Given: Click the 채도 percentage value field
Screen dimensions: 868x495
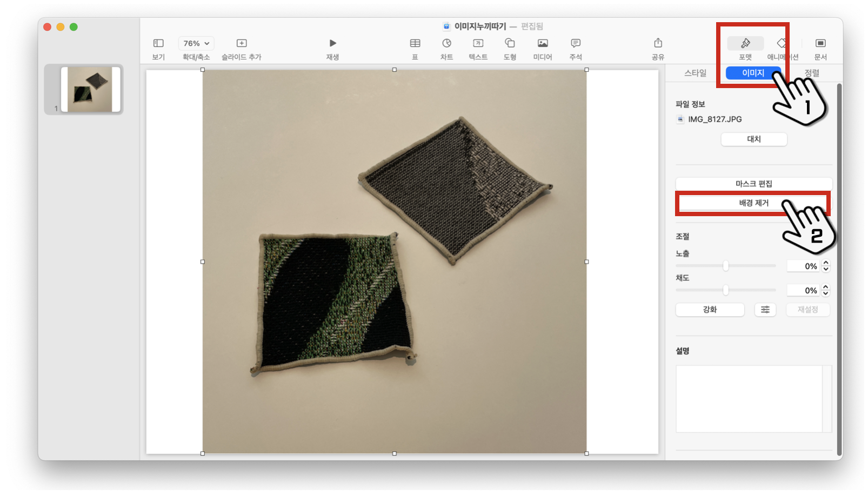Looking at the screenshot, I should (803, 290).
